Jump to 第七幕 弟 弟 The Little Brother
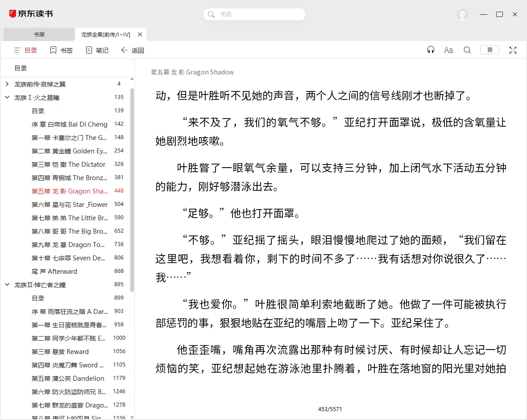 pos(70,218)
